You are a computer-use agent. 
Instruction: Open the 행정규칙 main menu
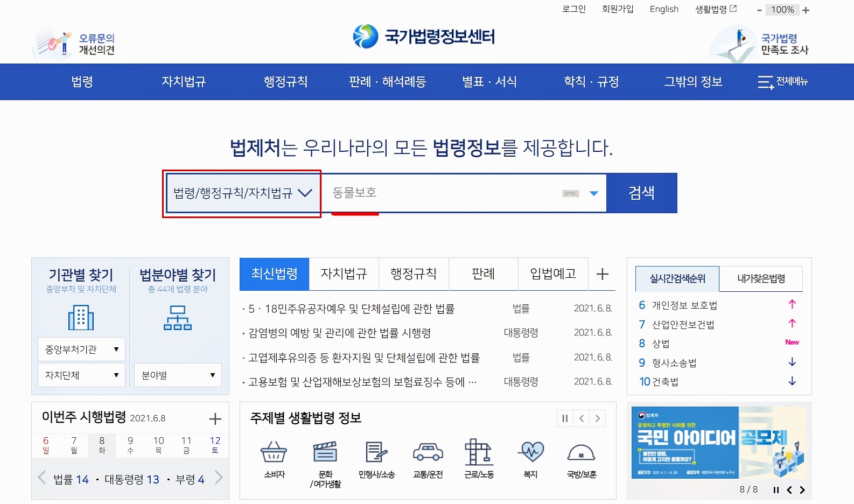coord(285,82)
